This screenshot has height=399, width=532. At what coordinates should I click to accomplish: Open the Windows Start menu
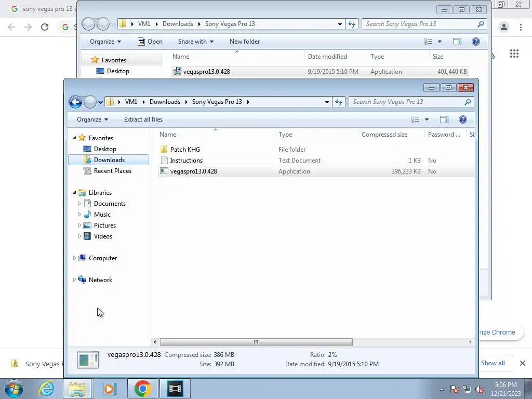pos(14,389)
